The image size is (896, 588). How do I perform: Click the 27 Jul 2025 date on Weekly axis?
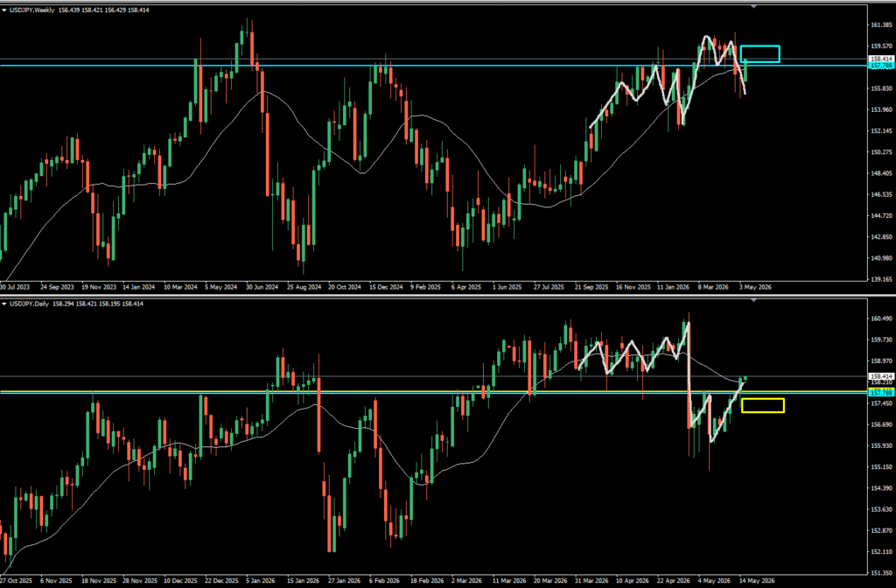click(549, 287)
